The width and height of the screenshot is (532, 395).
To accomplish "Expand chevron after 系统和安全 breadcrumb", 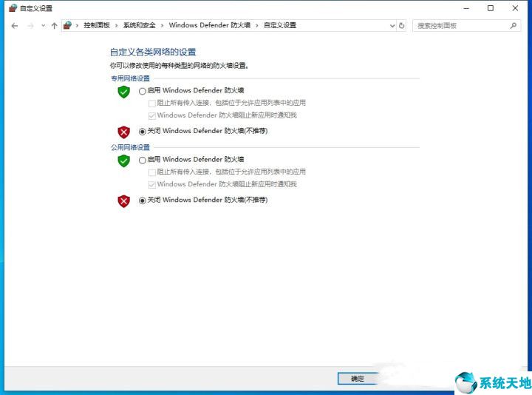I will pyautogui.click(x=162, y=26).
